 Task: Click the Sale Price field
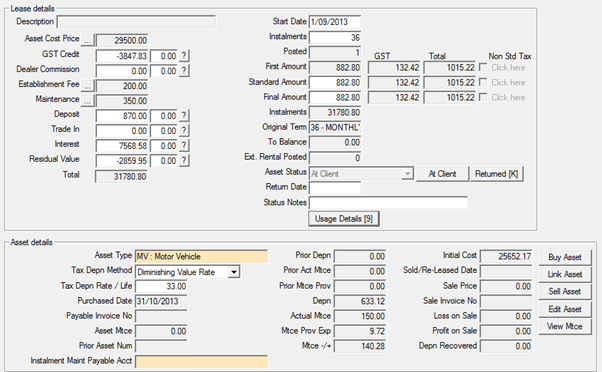506,286
